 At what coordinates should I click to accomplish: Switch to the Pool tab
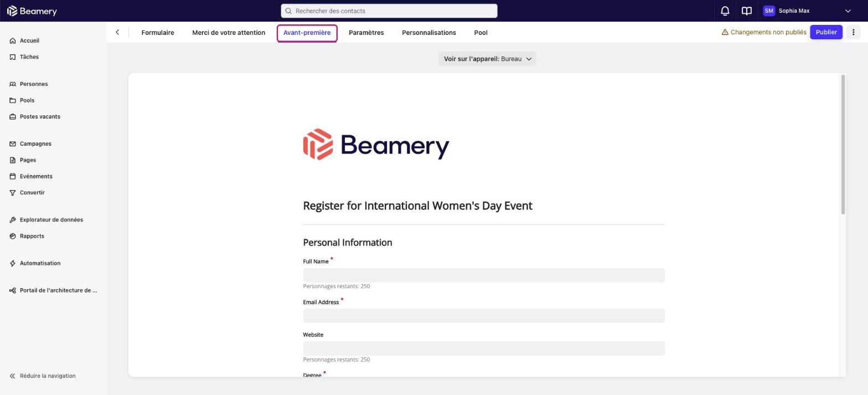[x=481, y=33]
